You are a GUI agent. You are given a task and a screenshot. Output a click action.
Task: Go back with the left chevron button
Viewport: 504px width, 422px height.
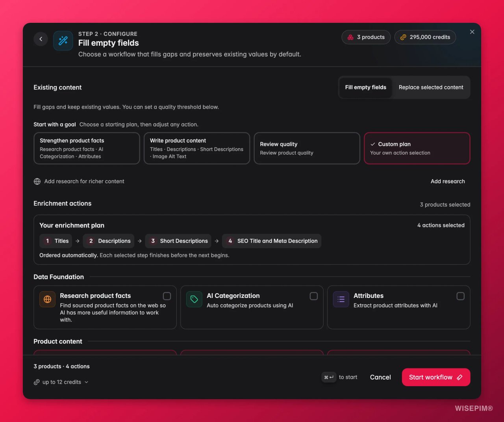click(41, 39)
